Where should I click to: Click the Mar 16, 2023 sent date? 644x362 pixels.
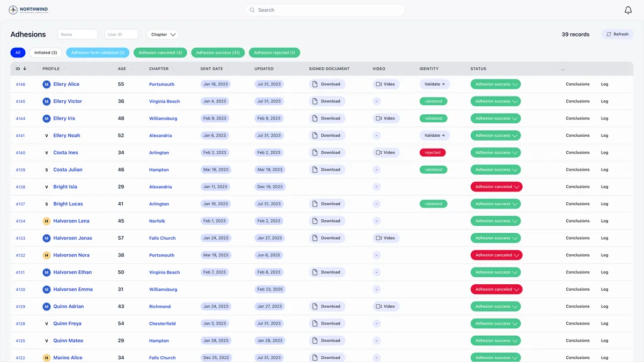point(216,169)
